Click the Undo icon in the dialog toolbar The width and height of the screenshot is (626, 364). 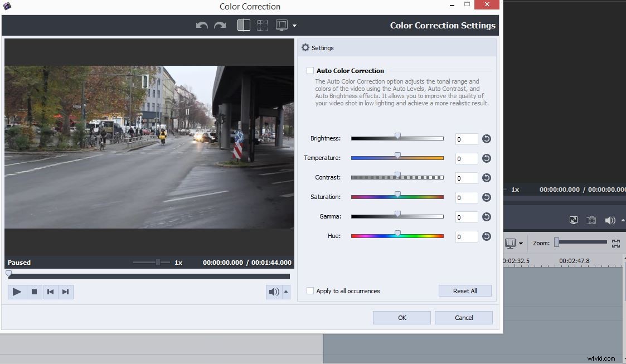point(201,25)
